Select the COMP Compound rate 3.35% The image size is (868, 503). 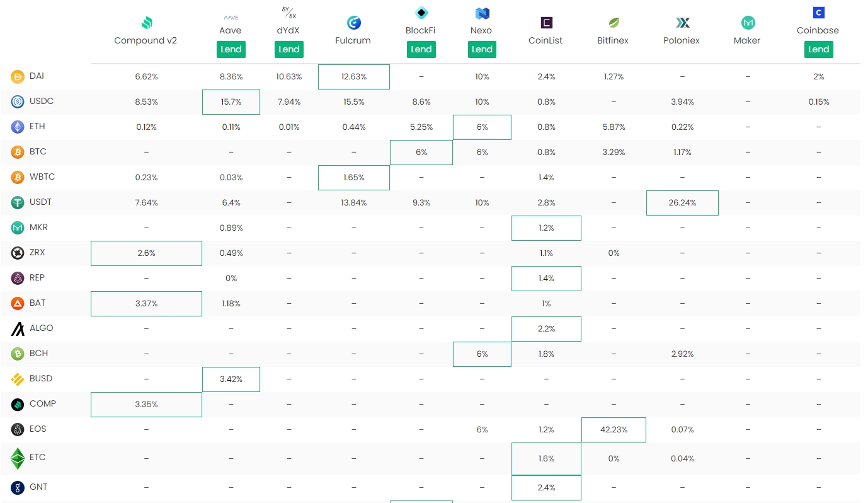click(x=146, y=405)
